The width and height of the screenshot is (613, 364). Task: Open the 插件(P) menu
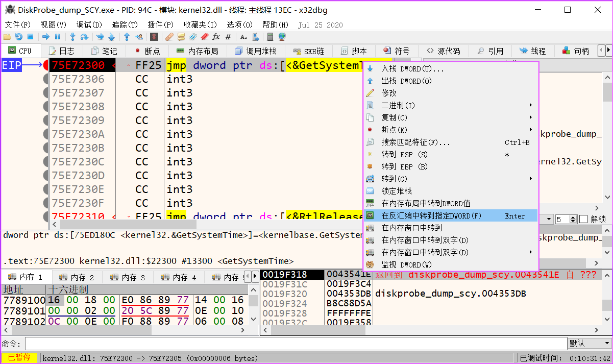coord(160,25)
